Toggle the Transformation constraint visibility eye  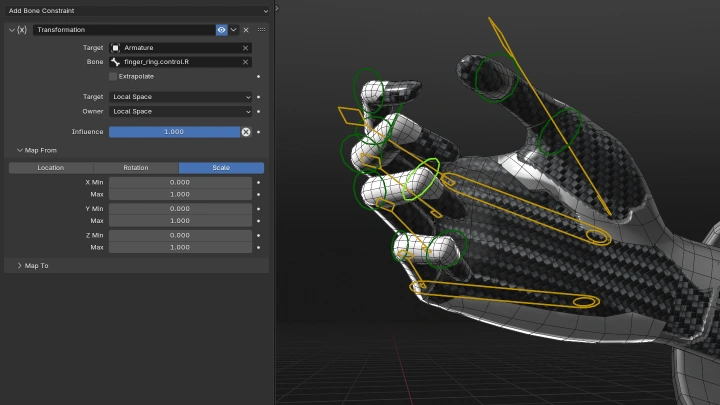coord(221,30)
